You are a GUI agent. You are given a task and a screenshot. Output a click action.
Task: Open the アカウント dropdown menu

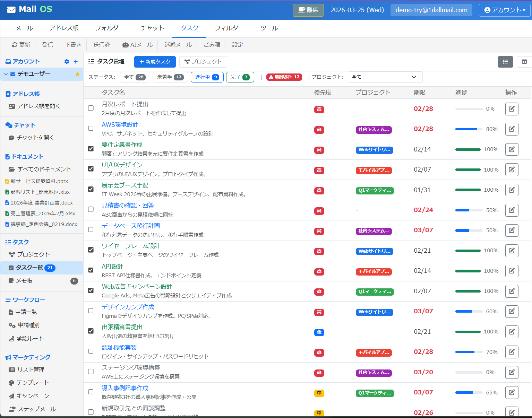point(504,10)
